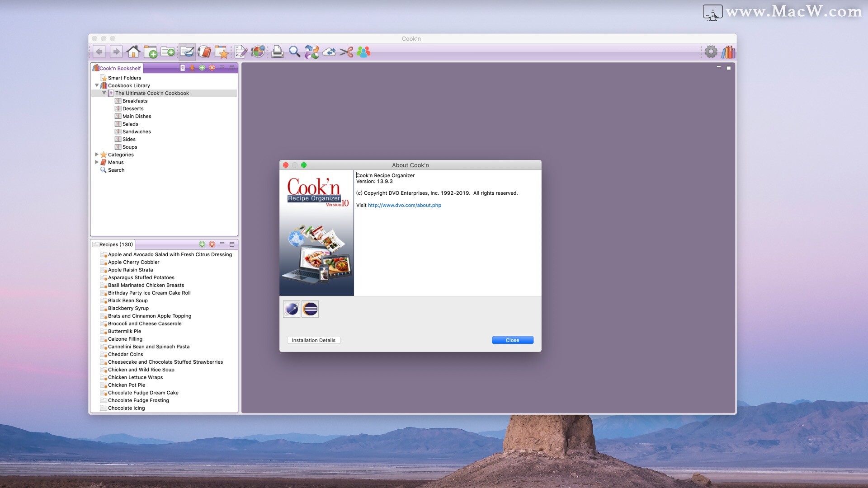The height and width of the screenshot is (488, 868).
Task: Click the red delete icon in Recipes header
Action: click(x=212, y=244)
